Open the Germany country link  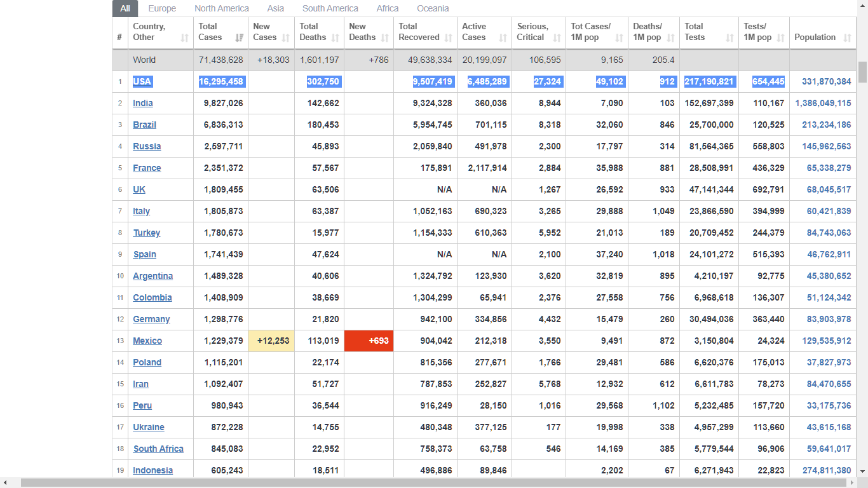coord(151,319)
